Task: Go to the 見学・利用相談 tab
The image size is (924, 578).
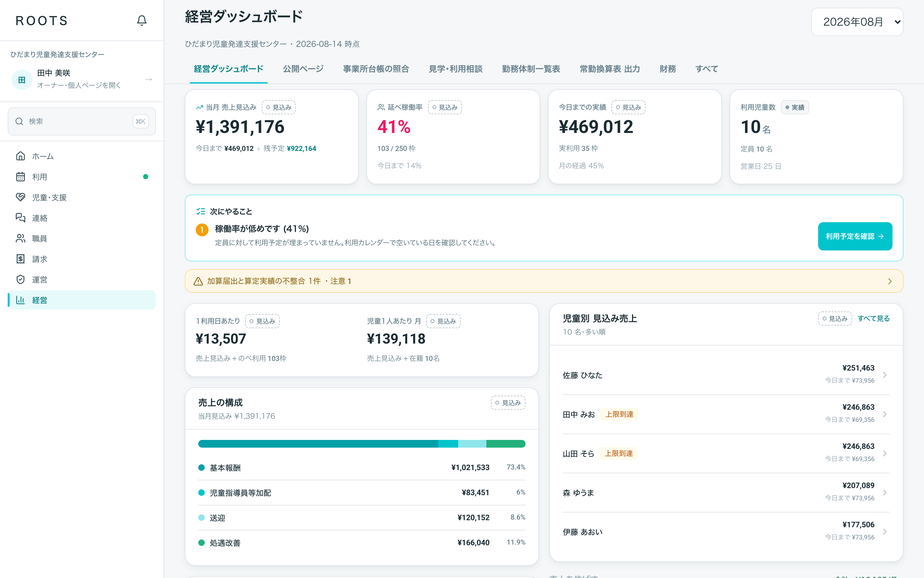Action: coord(456,69)
